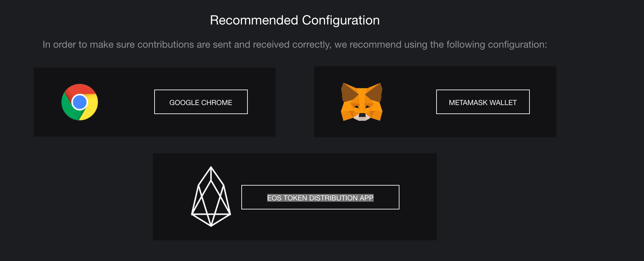Open the GOOGLE CHROME button

pyautogui.click(x=201, y=102)
